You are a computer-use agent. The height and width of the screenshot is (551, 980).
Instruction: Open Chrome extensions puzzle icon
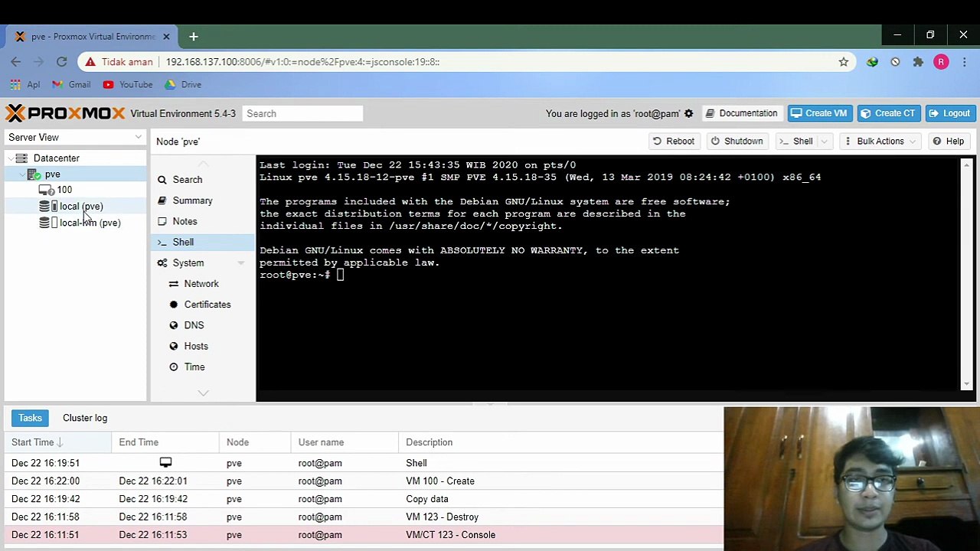(x=918, y=62)
